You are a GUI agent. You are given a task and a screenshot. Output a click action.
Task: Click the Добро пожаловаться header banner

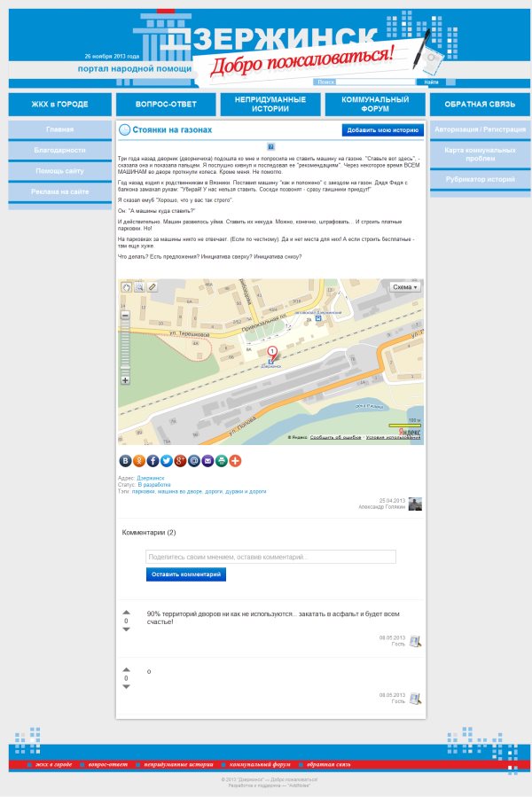tap(302, 60)
